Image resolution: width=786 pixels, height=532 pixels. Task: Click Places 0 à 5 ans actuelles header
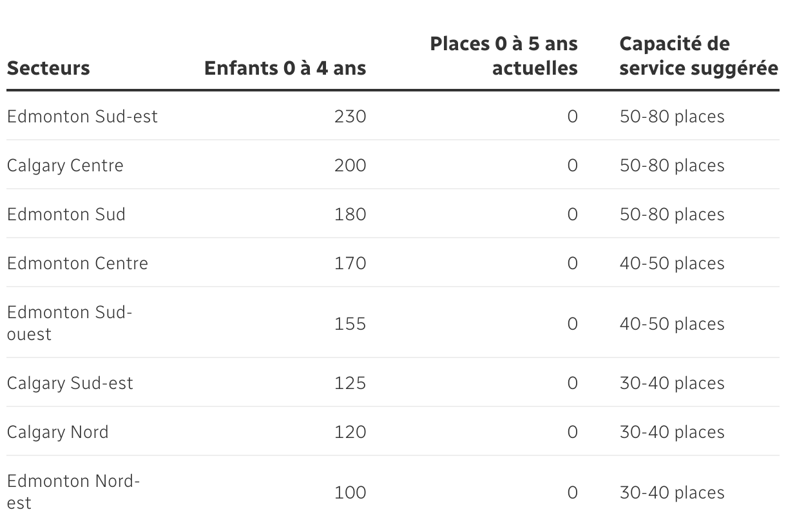tap(504, 56)
